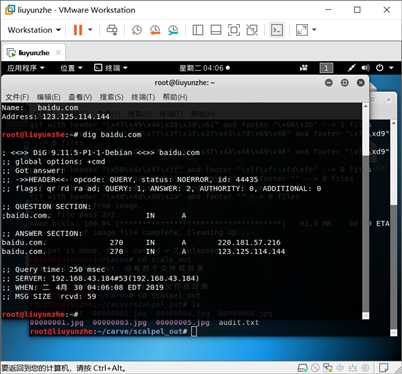Image resolution: width=402 pixels, height=374 pixels.
Task: Open the 文件(F) menu in terminal
Action: (x=17, y=97)
